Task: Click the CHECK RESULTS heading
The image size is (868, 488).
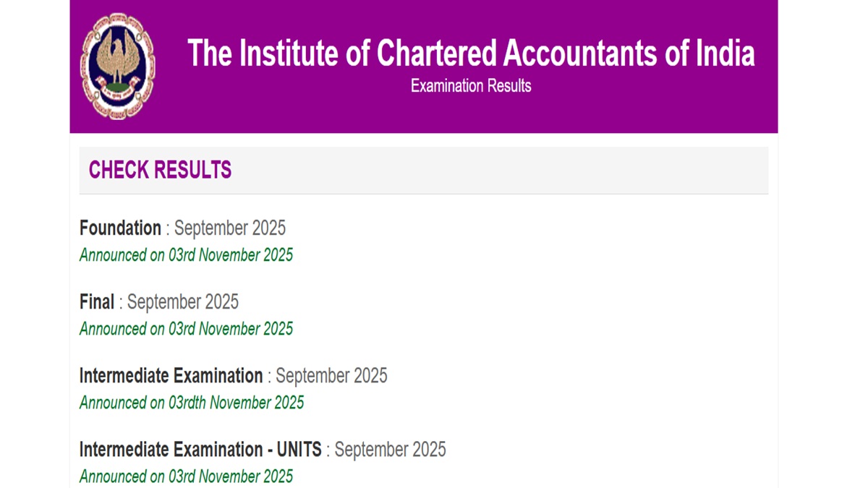Action: [160, 170]
